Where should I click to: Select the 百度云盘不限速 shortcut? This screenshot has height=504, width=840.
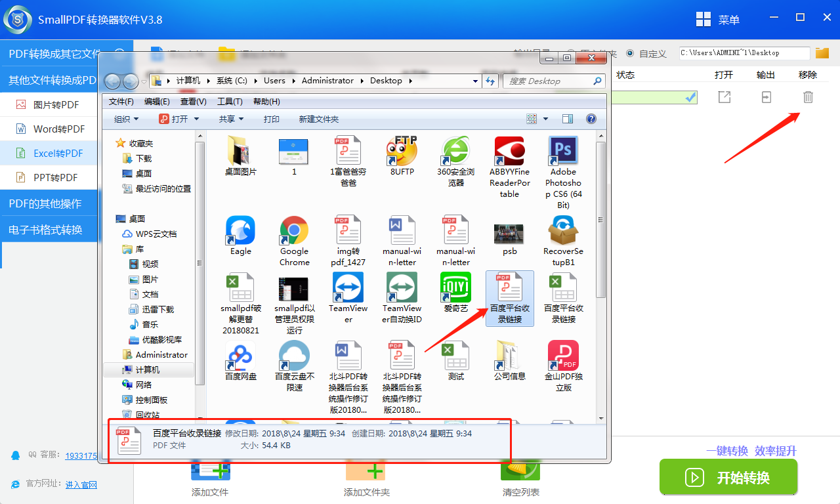294,355
